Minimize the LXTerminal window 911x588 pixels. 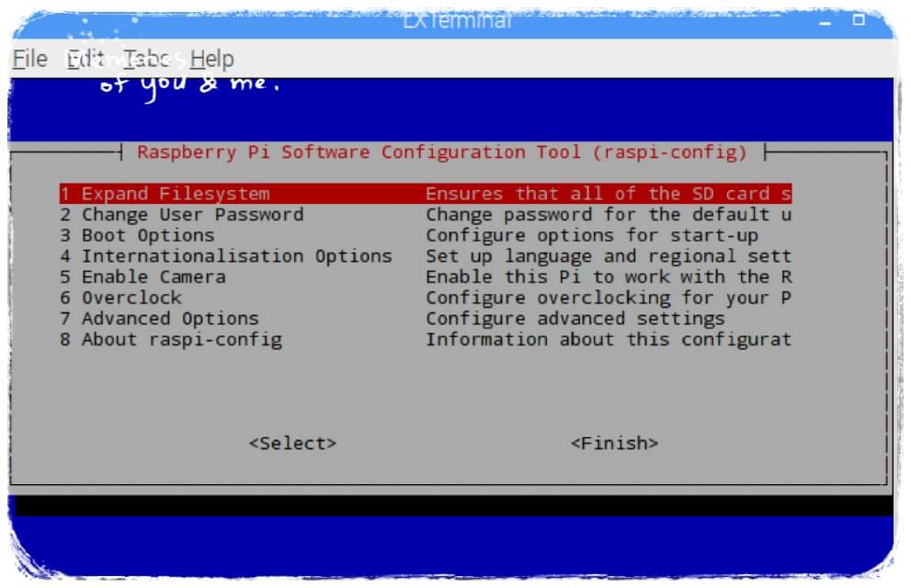[x=825, y=22]
